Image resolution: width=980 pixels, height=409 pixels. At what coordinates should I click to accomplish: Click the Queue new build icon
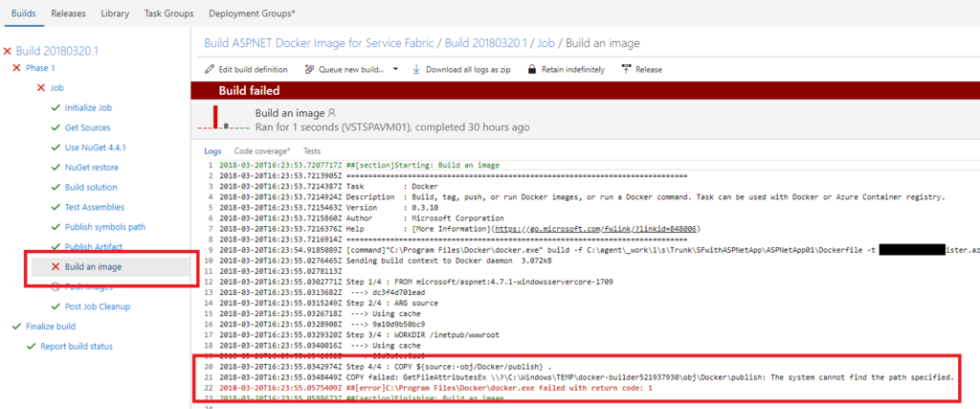309,69
